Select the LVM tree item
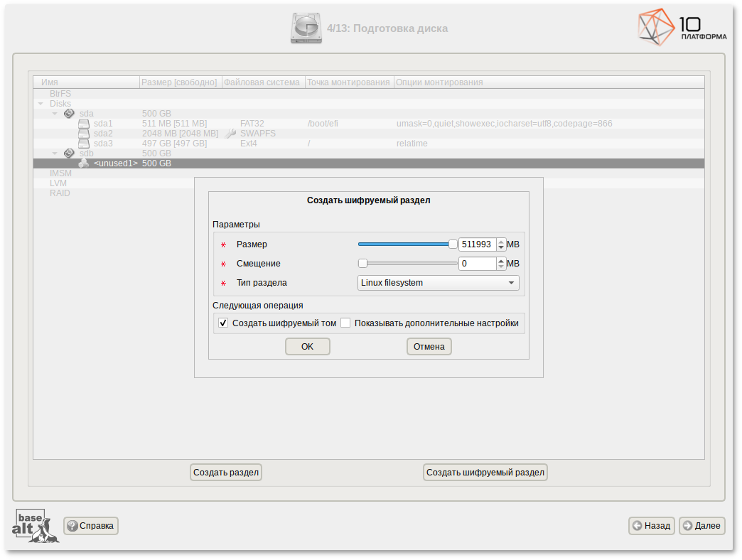The image size is (742, 560). [58, 183]
